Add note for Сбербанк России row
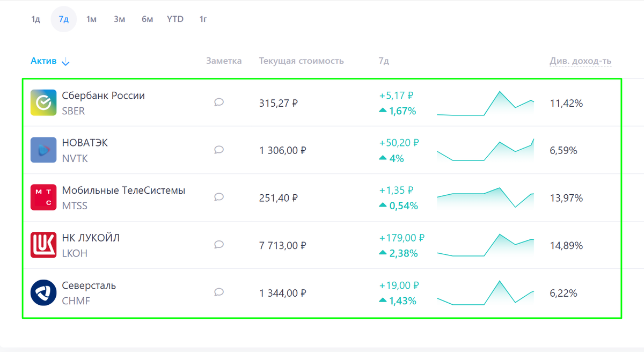 pos(219,102)
